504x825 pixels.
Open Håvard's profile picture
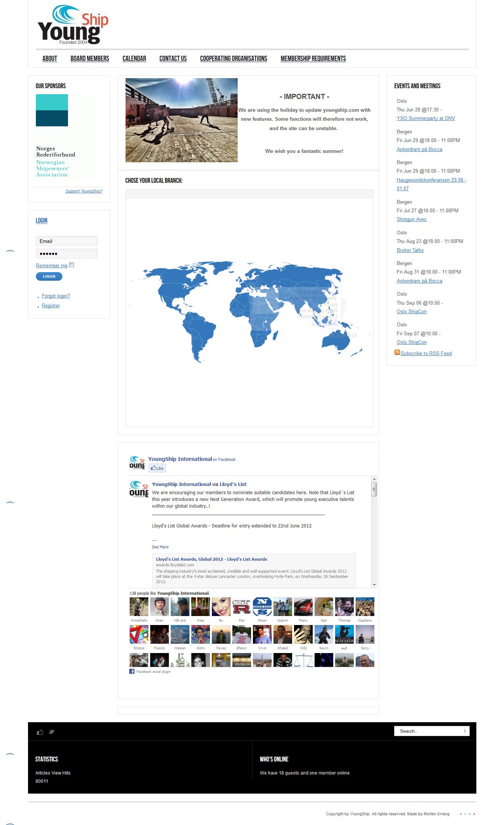pos(180,606)
